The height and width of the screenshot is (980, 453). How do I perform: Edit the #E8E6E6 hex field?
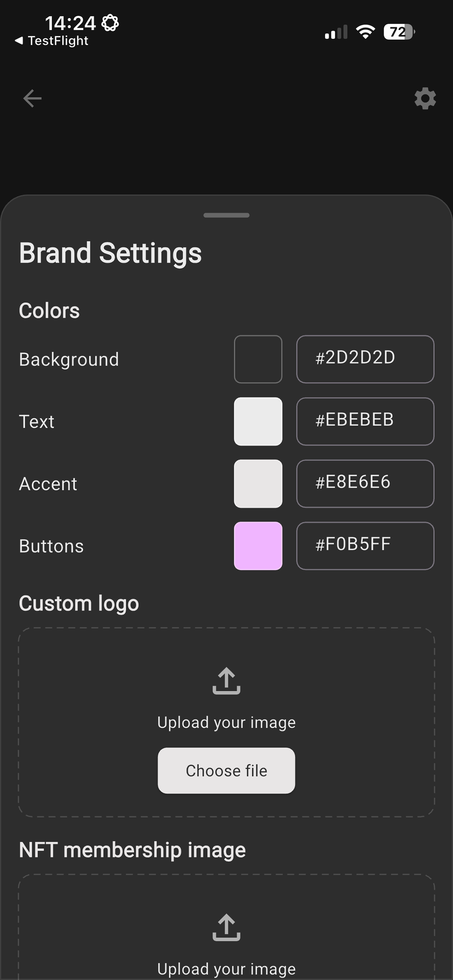click(x=365, y=483)
